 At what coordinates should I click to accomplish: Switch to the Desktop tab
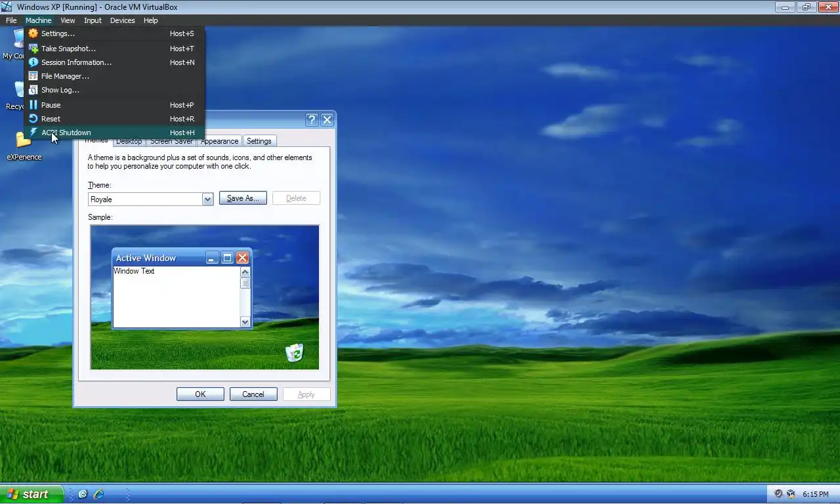click(x=129, y=141)
